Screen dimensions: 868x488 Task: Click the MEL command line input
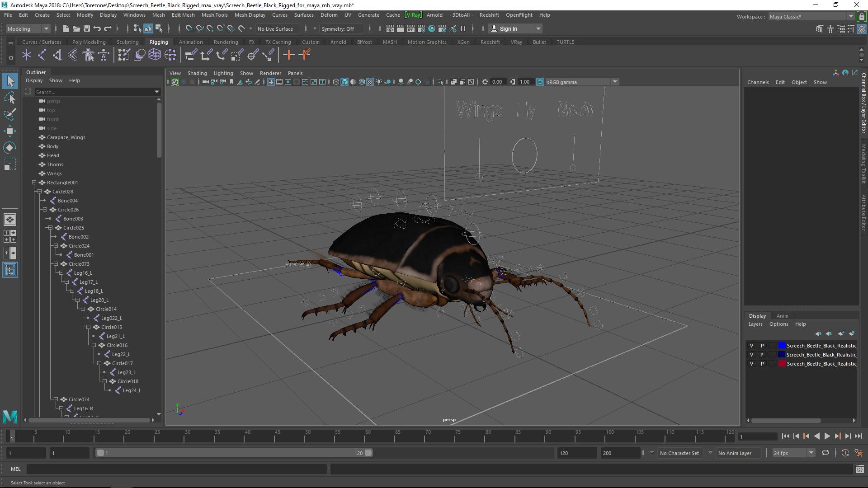[177, 469]
